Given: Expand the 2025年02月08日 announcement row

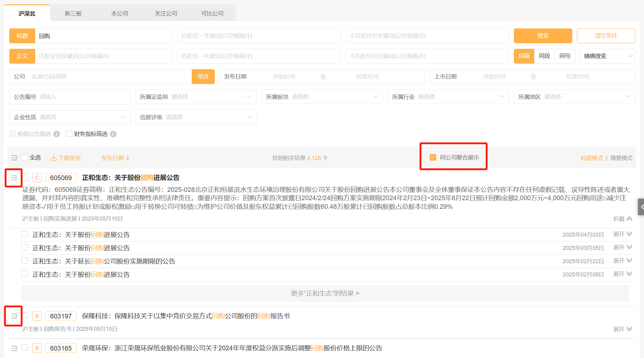Looking at the screenshot, I should 623,274.
